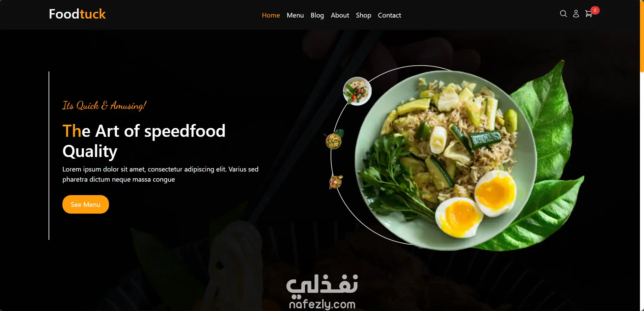This screenshot has height=311, width=644.
Task: Click the Foodtuck logo
Action: coord(77,14)
